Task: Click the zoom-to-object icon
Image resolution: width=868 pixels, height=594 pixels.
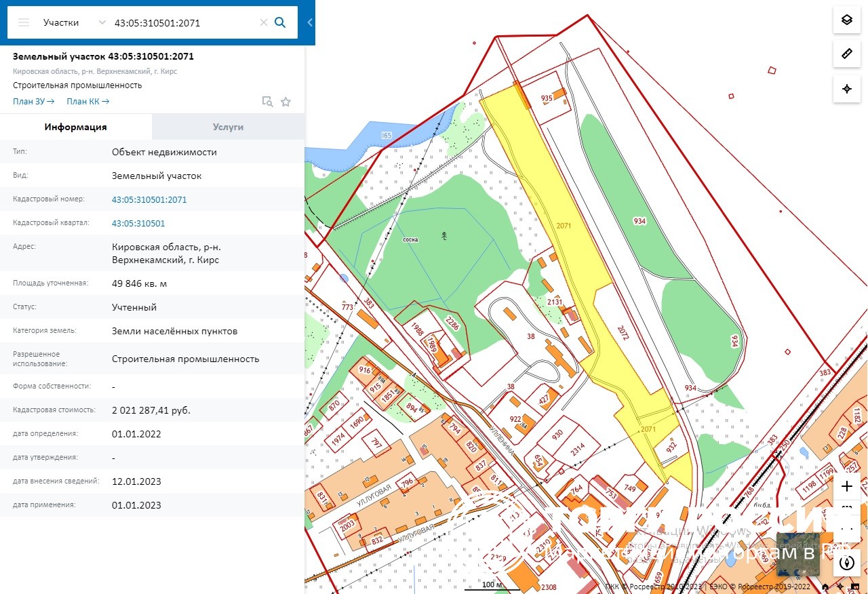Action: point(268,102)
